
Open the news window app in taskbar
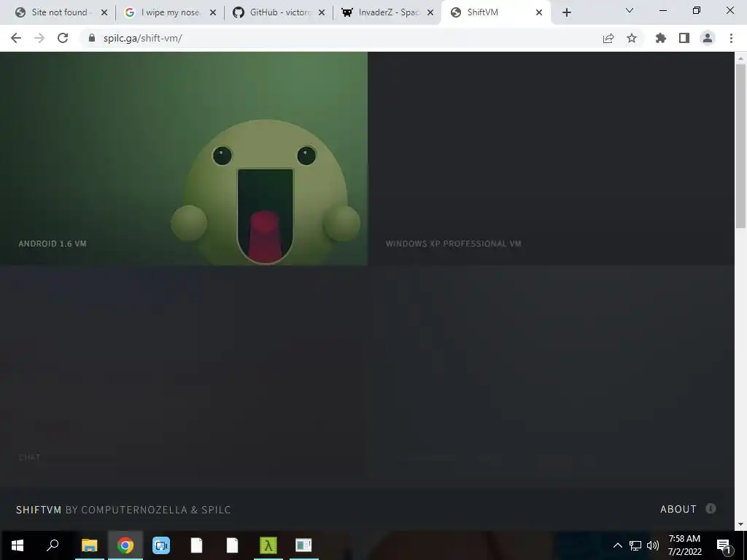(x=303, y=545)
